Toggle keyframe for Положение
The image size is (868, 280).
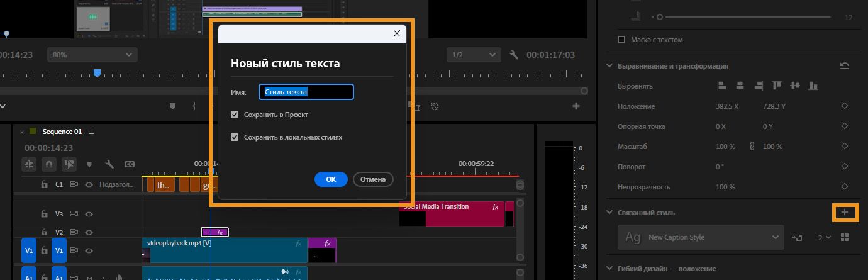[x=845, y=106]
